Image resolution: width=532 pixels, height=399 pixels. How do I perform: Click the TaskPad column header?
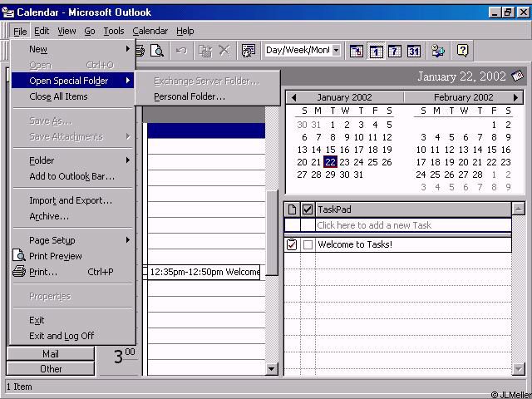pos(413,209)
